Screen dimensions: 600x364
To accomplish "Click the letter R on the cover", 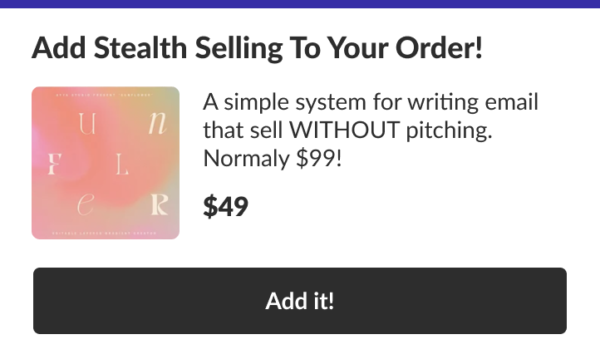I will pos(159,204).
